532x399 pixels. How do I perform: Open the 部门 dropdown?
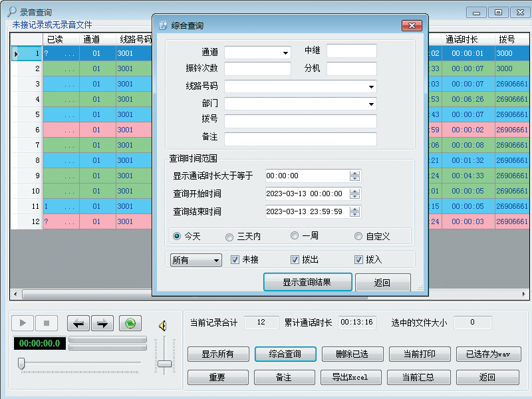click(x=372, y=104)
